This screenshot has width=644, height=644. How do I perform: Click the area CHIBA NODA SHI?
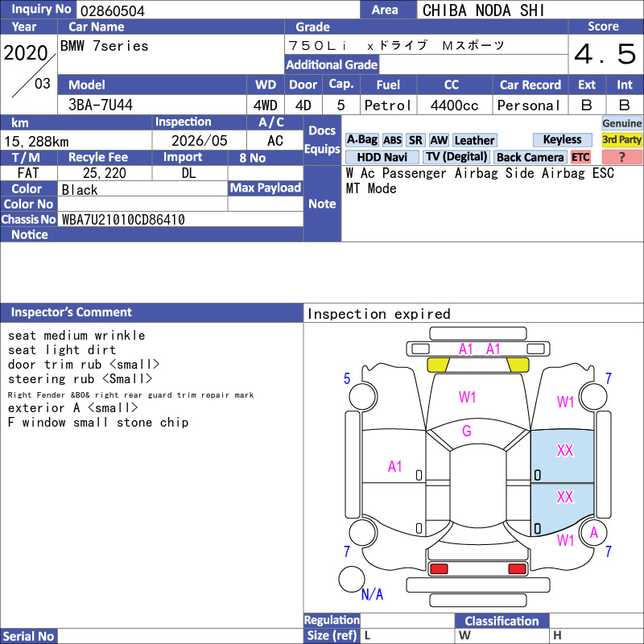click(484, 10)
